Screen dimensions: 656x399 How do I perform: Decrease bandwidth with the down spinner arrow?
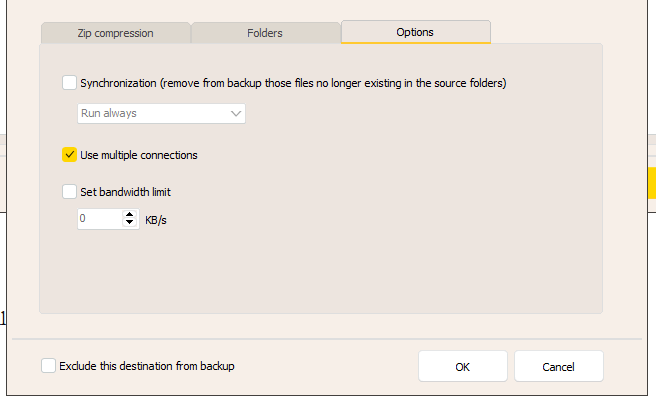pyautogui.click(x=130, y=222)
